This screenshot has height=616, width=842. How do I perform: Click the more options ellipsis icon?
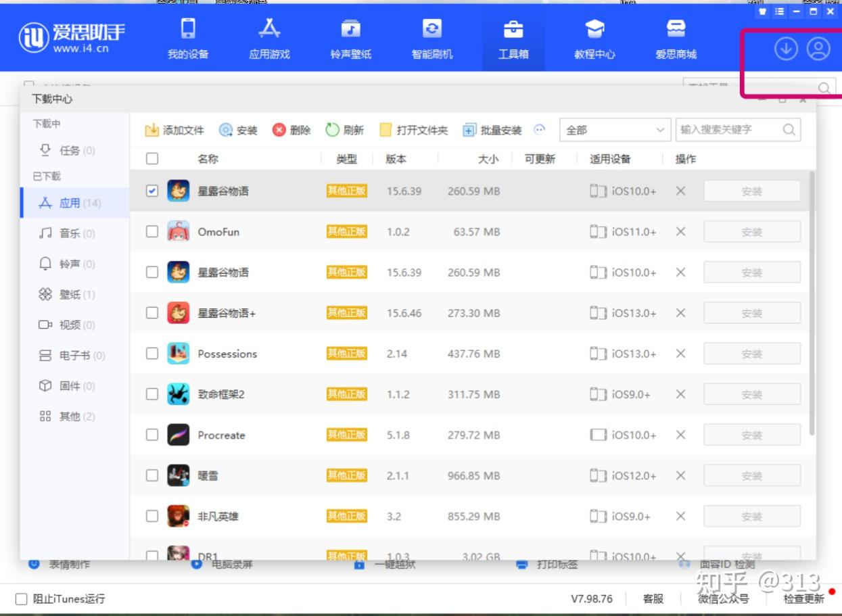coord(540,129)
